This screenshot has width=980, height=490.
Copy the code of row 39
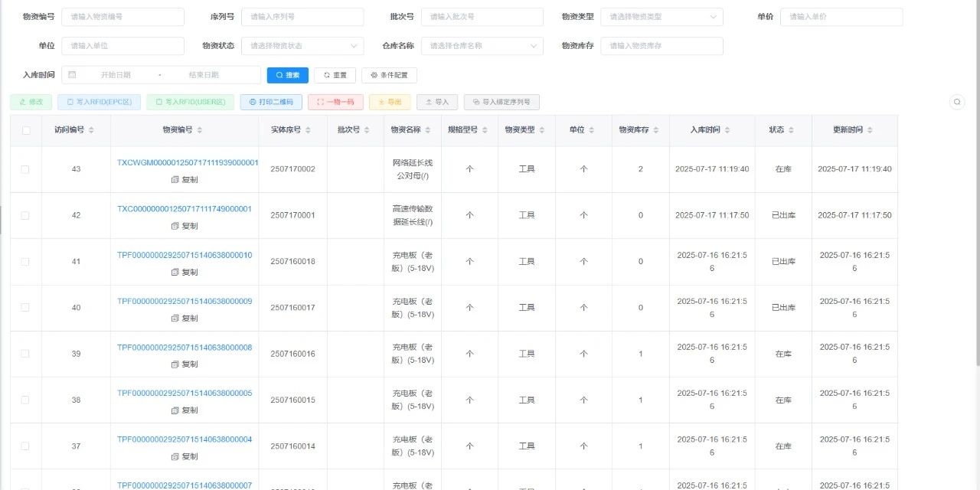click(x=185, y=364)
